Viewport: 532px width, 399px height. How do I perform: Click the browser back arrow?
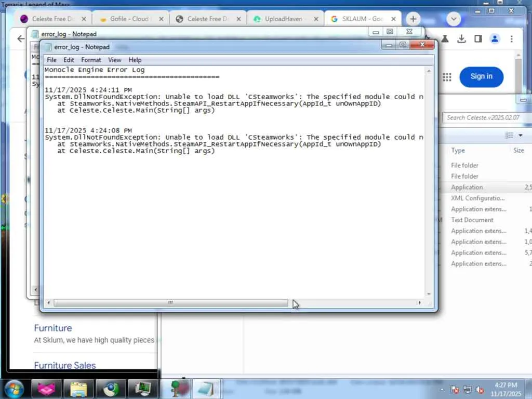pyautogui.click(x=21, y=38)
